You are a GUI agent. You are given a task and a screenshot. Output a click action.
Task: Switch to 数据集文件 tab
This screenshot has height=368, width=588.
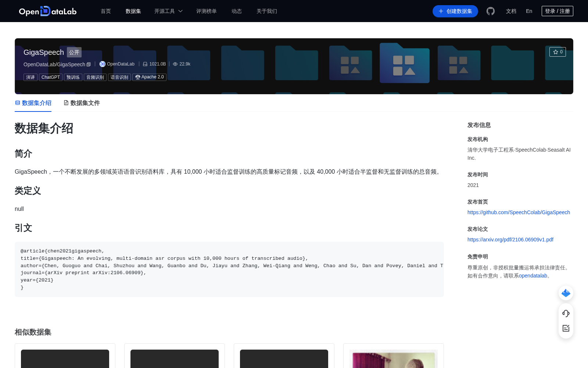pos(82,103)
